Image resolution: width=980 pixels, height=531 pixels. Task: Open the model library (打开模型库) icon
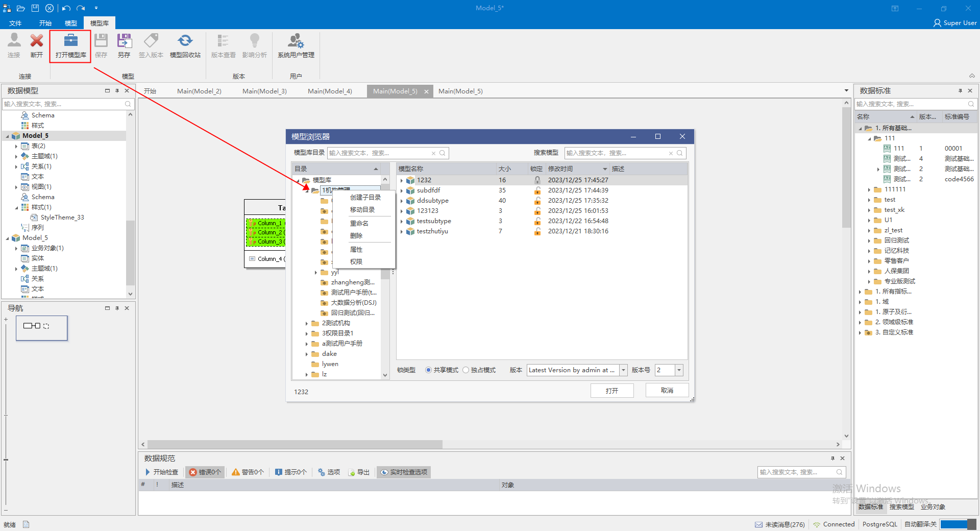[70, 41]
